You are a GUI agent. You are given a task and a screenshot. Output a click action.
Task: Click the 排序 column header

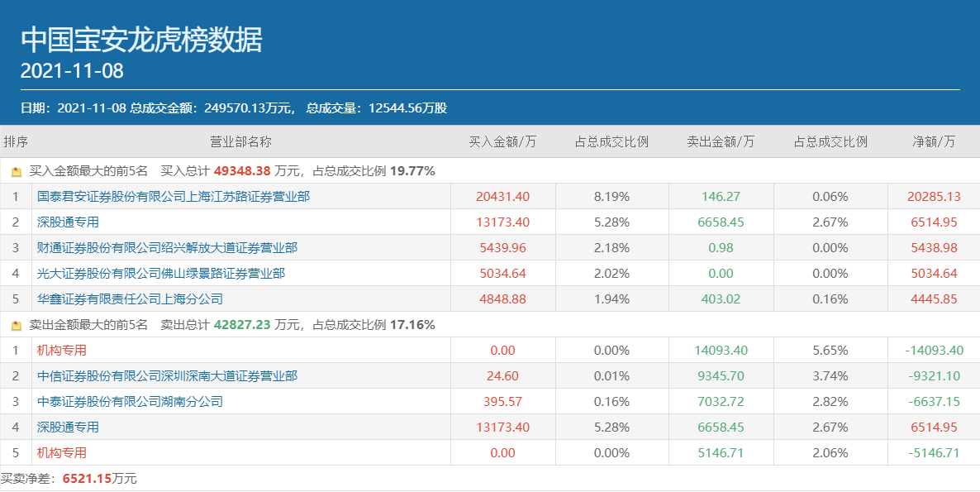pos(16,141)
